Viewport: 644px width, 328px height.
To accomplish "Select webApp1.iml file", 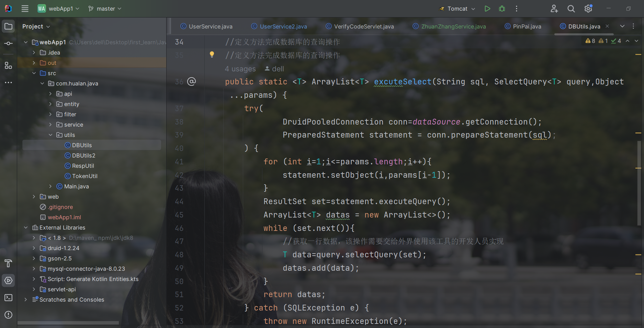I will [x=64, y=217].
